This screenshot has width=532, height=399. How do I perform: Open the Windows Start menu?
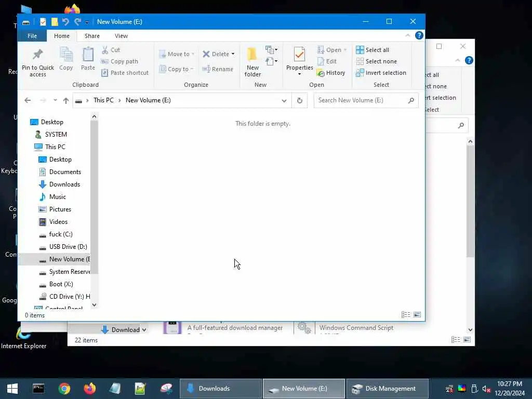click(12, 389)
